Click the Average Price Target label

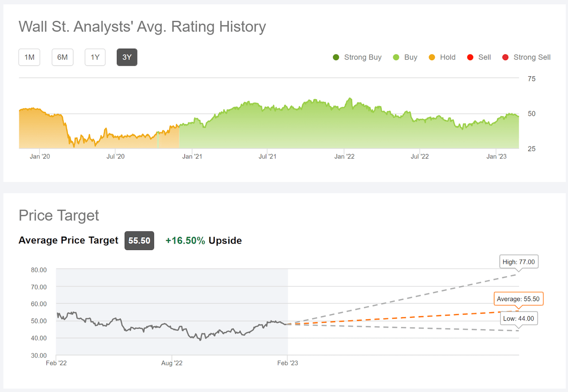click(x=68, y=240)
